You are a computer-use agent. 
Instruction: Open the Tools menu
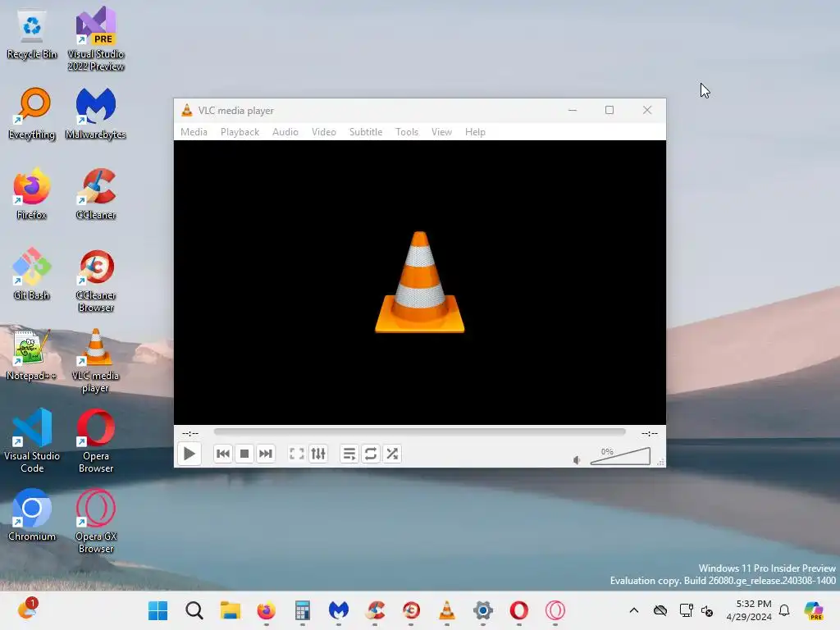point(407,132)
